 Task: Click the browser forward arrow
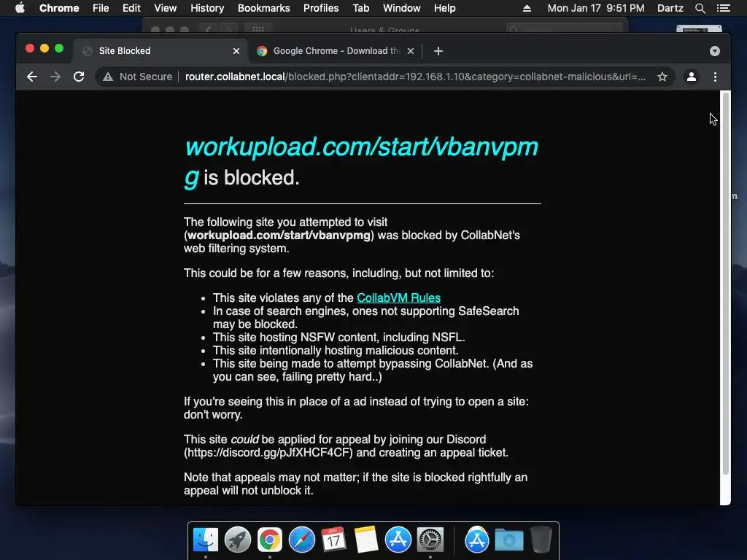tap(55, 77)
